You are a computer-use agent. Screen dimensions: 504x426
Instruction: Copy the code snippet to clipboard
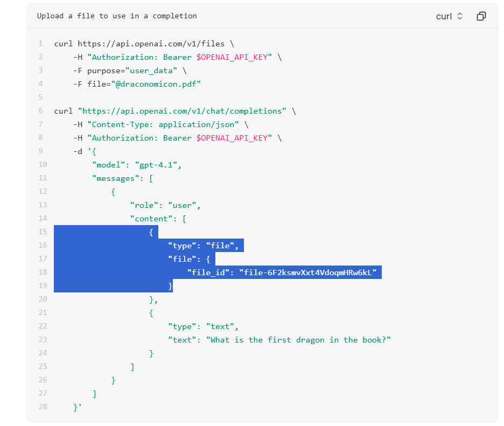point(481,16)
